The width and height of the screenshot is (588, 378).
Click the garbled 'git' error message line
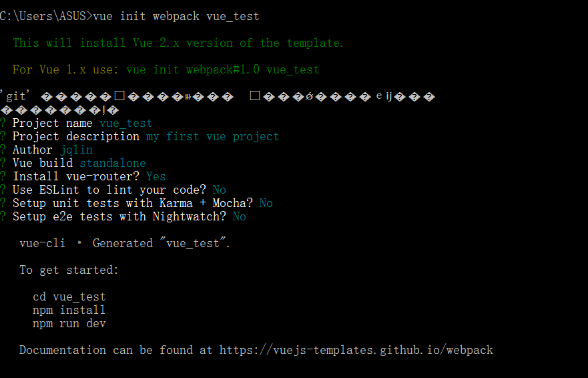pyautogui.click(x=217, y=97)
